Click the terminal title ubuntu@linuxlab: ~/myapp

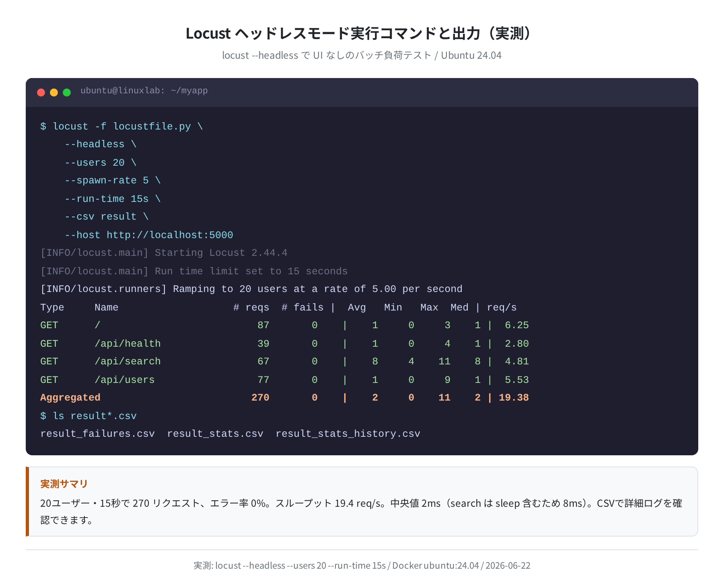(144, 91)
